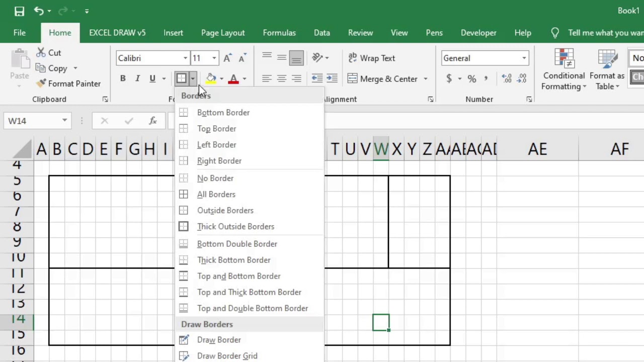Screen dimensions: 644x362
Task: Choose Bottom Border from the menu
Action: pyautogui.click(x=249, y=113)
